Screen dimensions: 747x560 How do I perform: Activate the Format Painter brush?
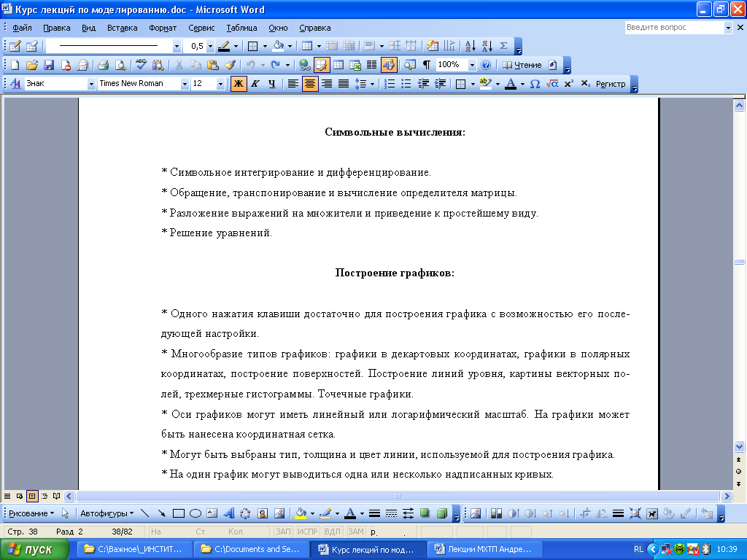230,65
